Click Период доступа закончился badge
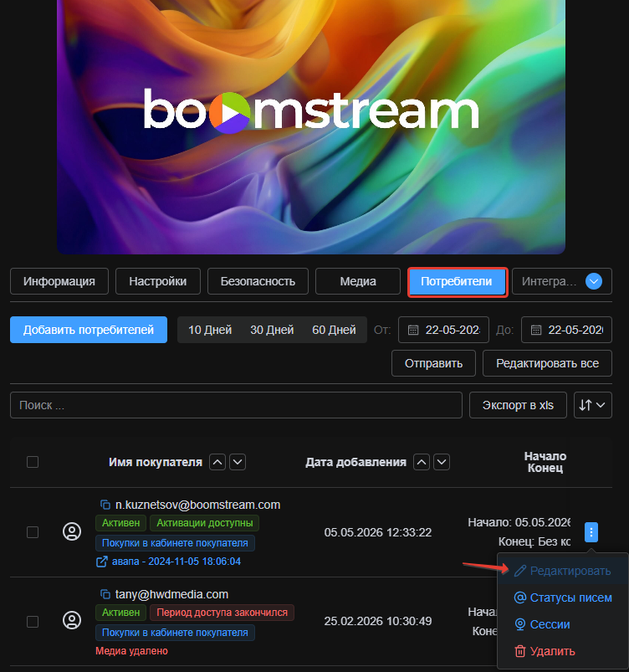629x672 pixels. click(x=222, y=613)
